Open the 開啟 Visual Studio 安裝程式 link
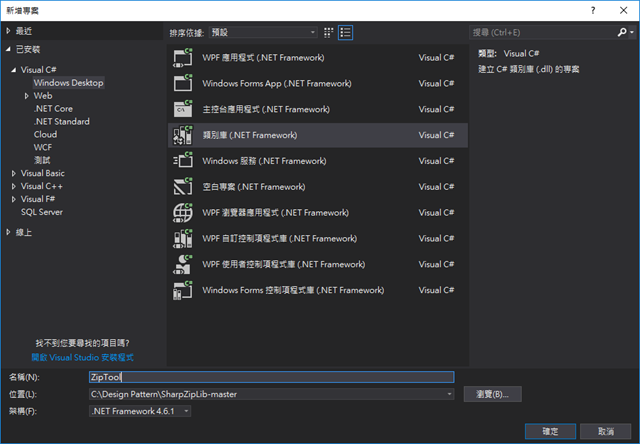The height and width of the screenshot is (444, 640). coord(82,357)
